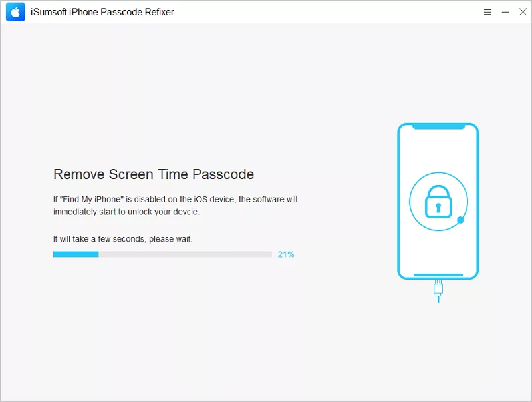Viewport: 532px width, 402px height.
Task: Click the phone notch at the top
Action: (x=438, y=127)
